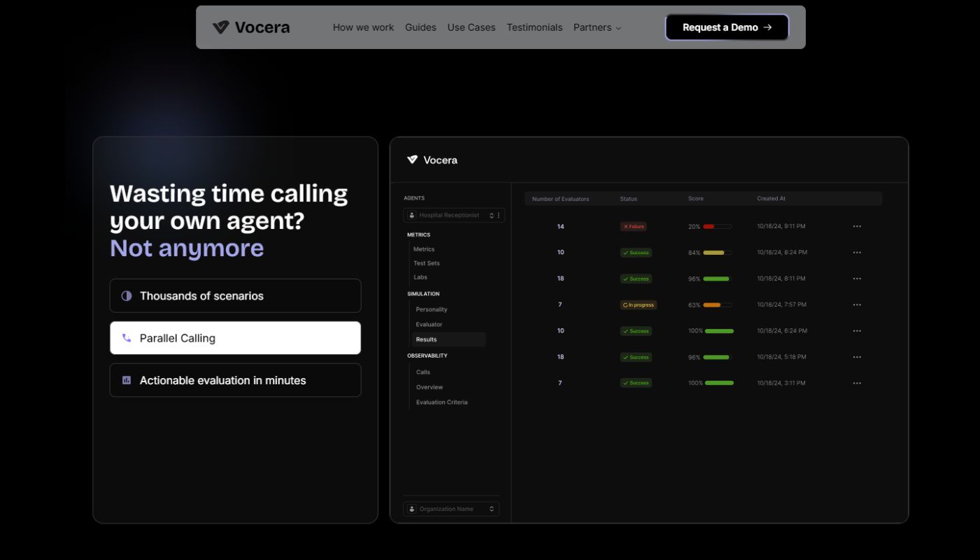980x560 pixels.
Task: Select the Thousands of scenarios tab
Action: (x=235, y=296)
